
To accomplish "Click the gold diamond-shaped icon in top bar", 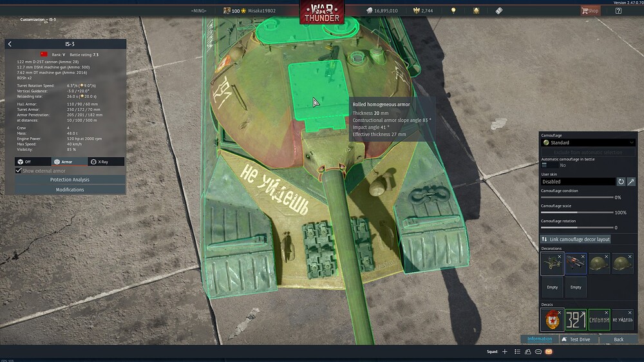I will (476, 11).
